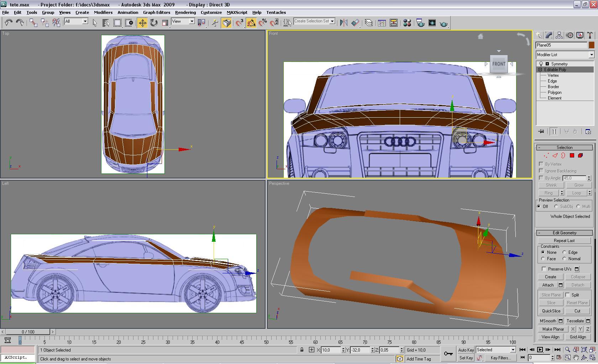Activate the Select and Move tool

[142, 23]
